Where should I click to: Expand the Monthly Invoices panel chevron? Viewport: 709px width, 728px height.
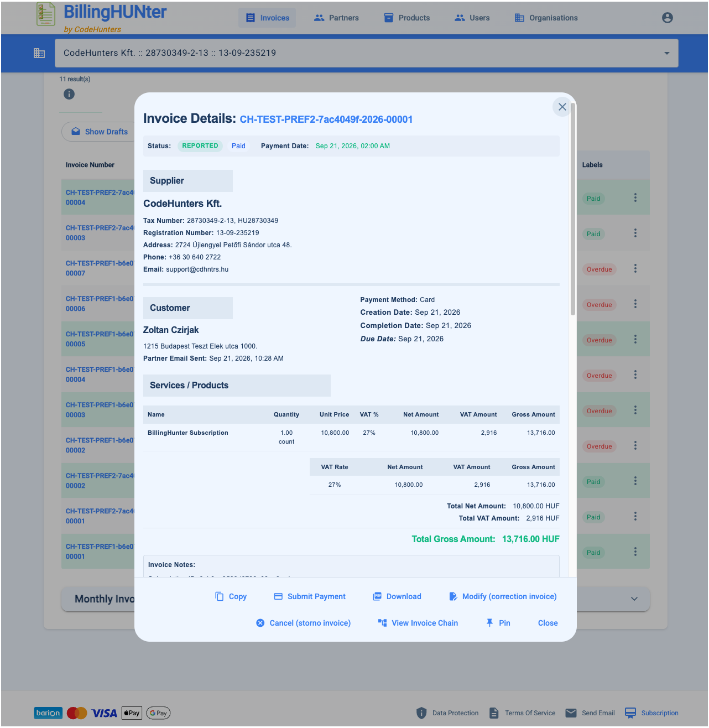[634, 599]
